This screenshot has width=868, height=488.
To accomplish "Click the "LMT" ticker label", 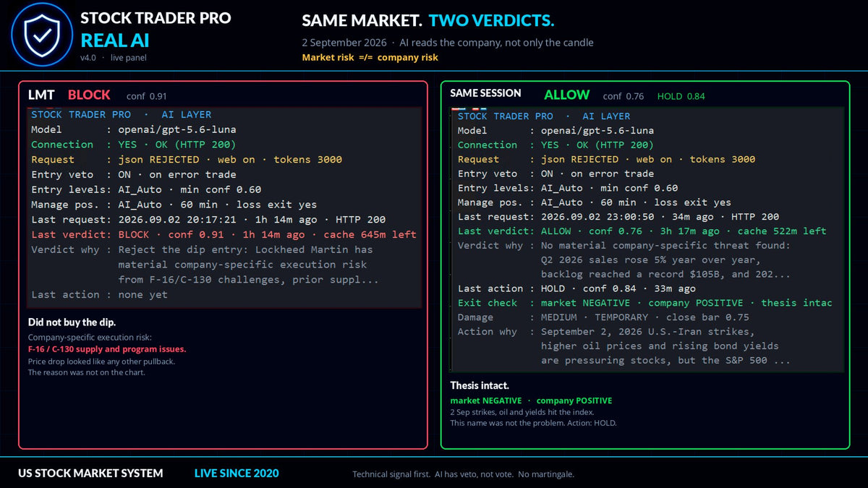I will coord(41,95).
